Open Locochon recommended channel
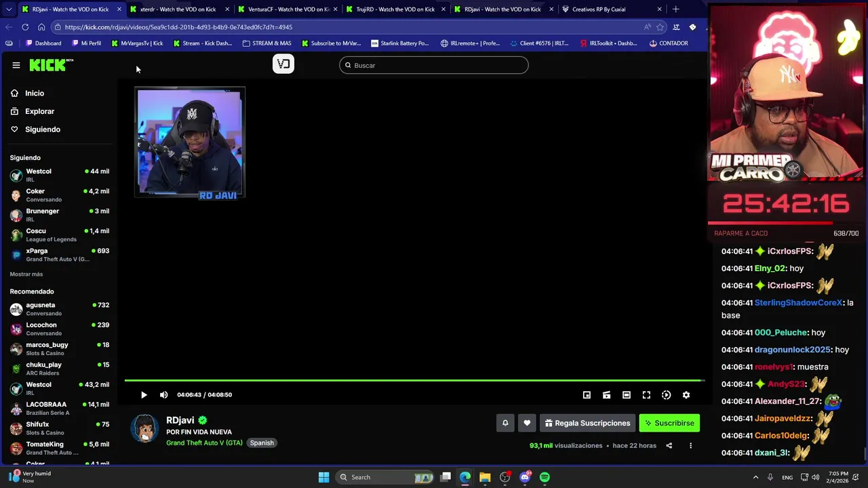 coord(60,329)
